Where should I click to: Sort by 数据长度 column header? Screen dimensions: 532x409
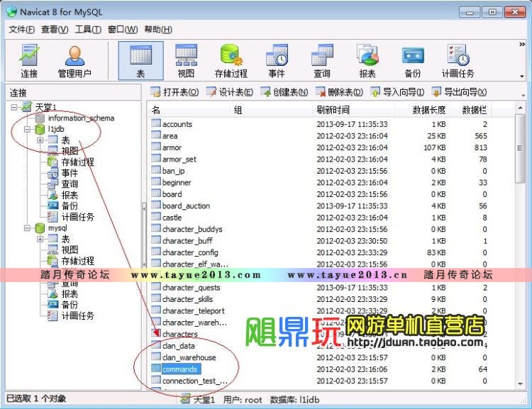point(423,110)
